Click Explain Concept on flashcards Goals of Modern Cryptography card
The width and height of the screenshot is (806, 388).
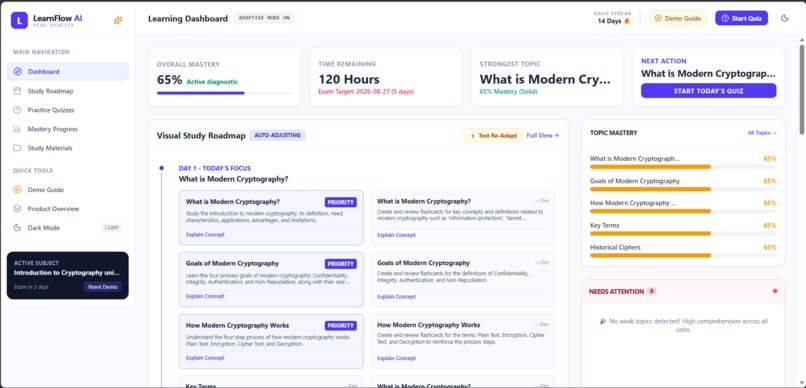point(396,297)
